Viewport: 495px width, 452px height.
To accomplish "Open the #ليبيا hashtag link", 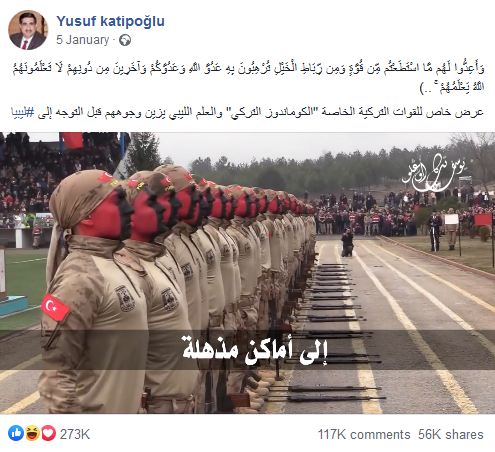I will click(x=23, y=112).
